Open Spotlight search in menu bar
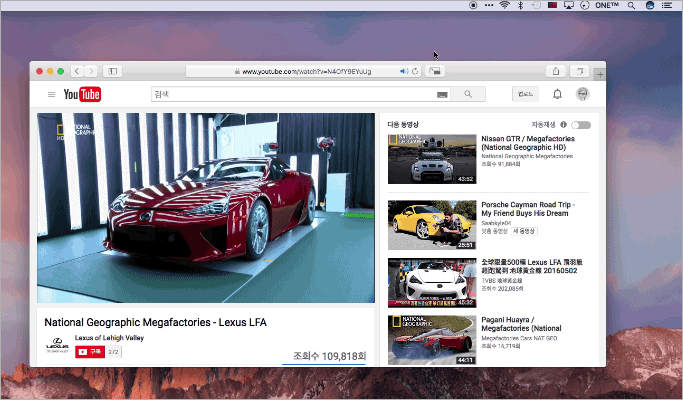 [x=631, y=5]
